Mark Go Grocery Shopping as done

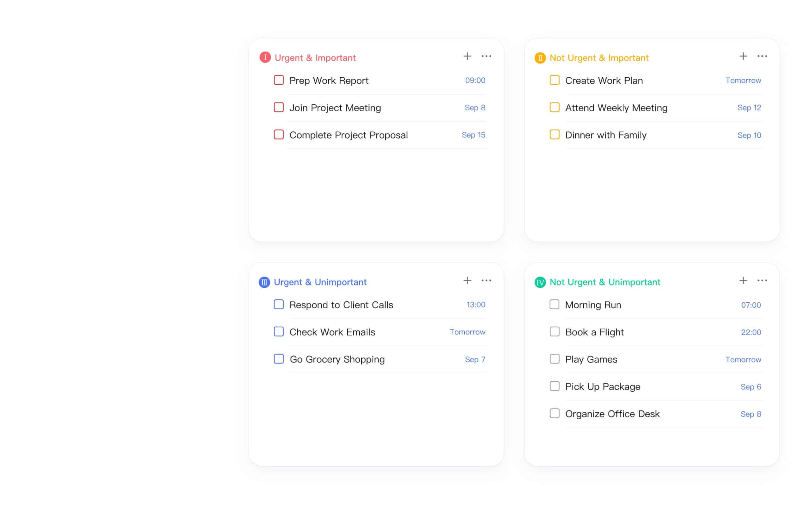click(x=279, y=359)
